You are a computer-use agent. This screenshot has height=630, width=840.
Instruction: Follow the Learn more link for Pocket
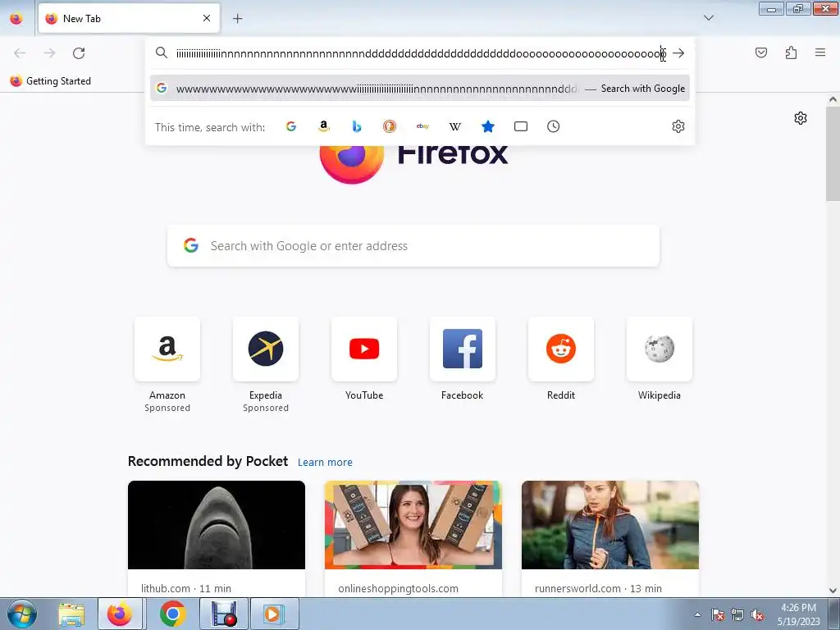pos(325,463)
